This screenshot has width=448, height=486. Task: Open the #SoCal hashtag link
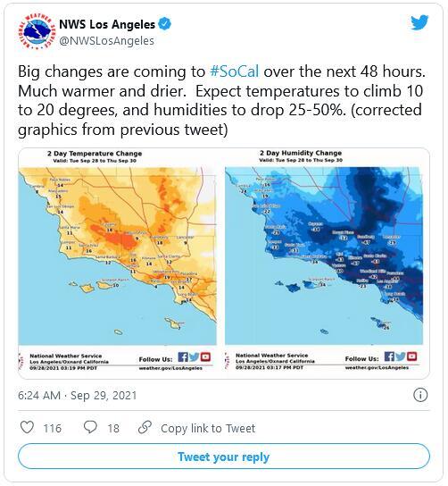(x=235, y=71)
